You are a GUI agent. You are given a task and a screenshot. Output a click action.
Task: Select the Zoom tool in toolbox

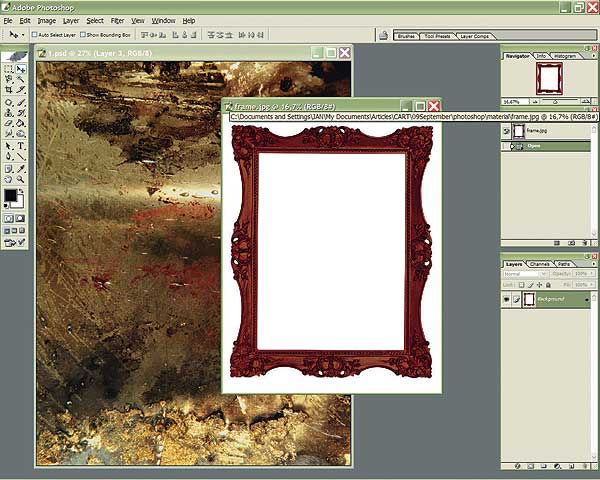pos(21,179)
